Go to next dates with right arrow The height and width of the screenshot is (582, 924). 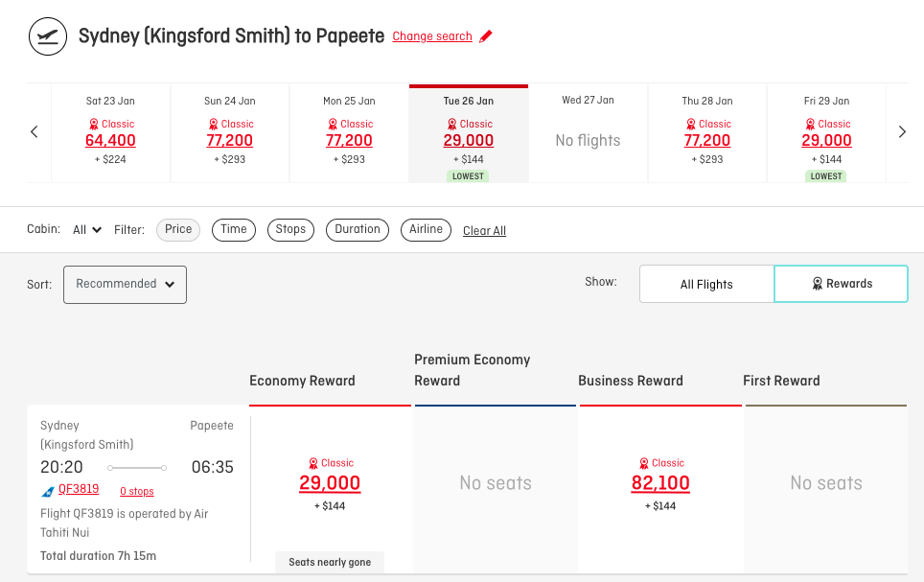click(902, 132)
